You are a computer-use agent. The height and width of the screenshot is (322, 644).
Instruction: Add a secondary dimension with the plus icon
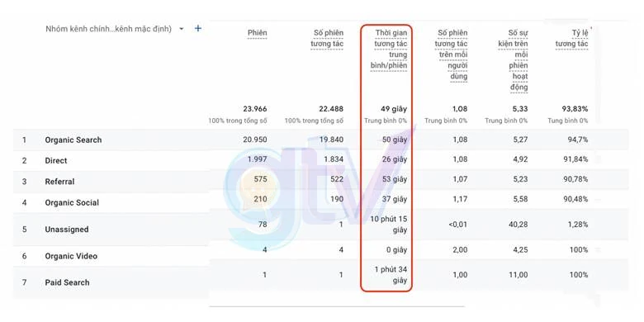[198, 28]
